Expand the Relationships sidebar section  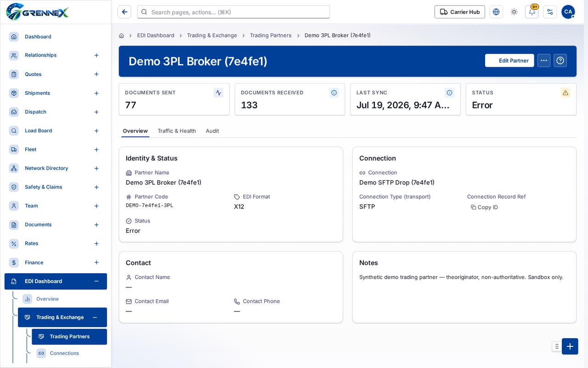(x=96, y=55)
